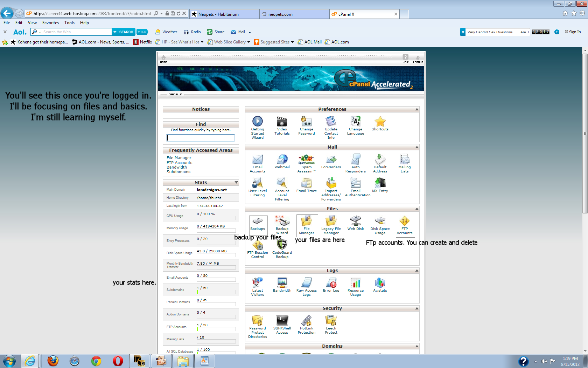Open AOL search dropdown arrow
This screenshot has width=588, height=368.
tap(115, 32)
